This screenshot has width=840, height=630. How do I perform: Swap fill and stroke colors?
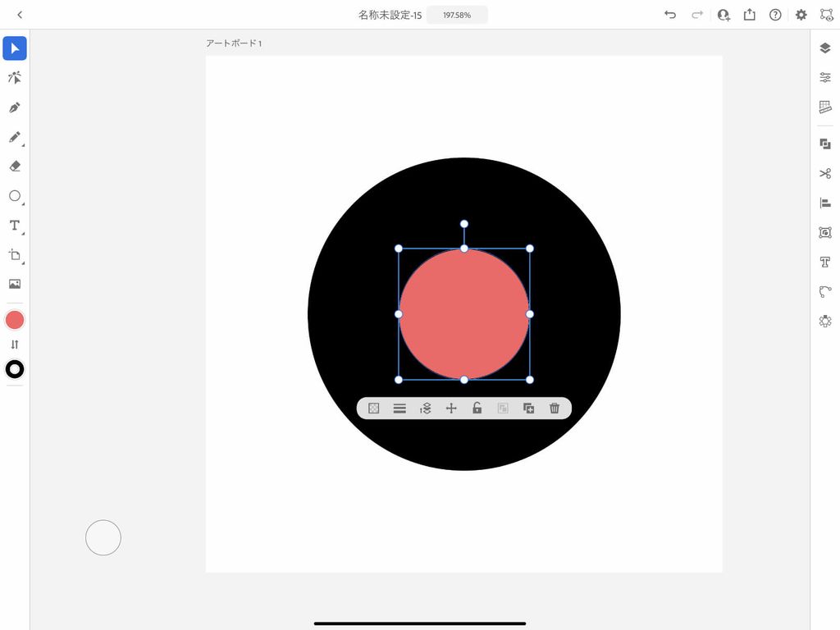click(x=15, y=345)
